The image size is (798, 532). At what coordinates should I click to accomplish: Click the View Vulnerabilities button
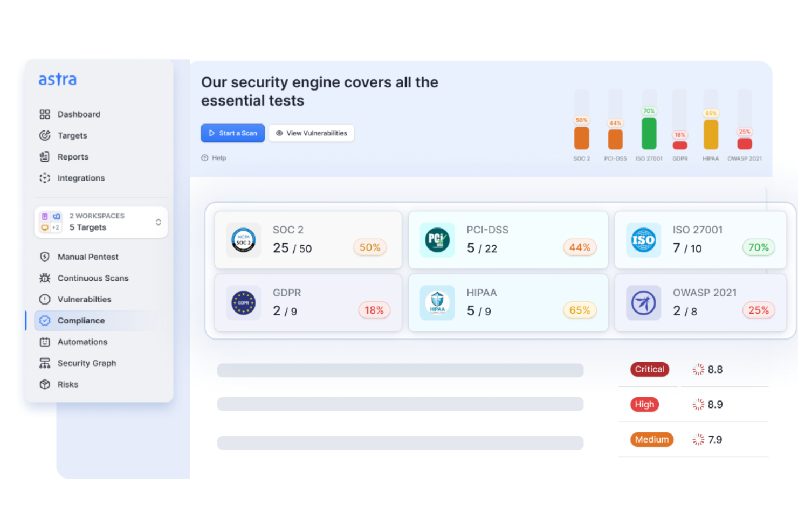point(312,133)
